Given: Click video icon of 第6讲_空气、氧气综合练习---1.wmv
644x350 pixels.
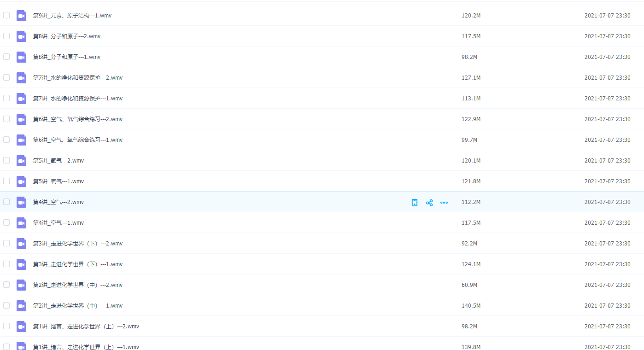Looking at the screenshot, I should (22, 140).
